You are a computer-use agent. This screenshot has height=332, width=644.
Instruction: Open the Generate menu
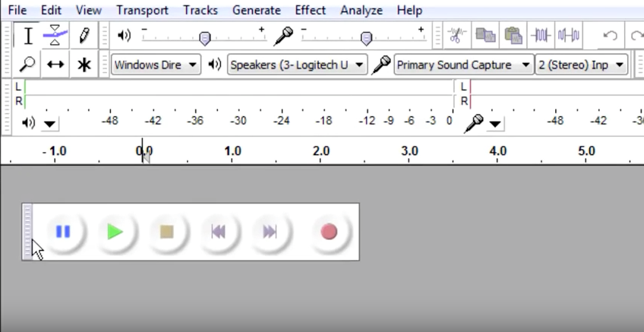pos(256,11)
